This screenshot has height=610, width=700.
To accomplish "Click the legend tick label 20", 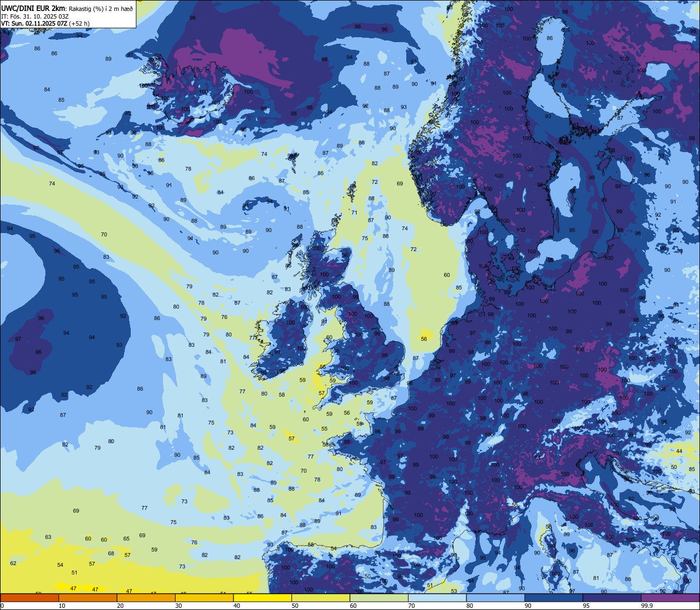I will (x=120, y=606).
